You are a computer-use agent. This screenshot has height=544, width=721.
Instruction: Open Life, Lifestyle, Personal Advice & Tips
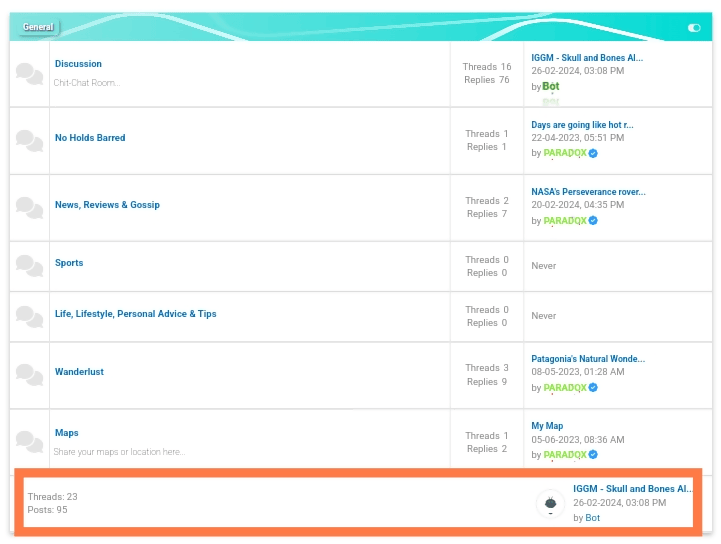pos(135,314)
